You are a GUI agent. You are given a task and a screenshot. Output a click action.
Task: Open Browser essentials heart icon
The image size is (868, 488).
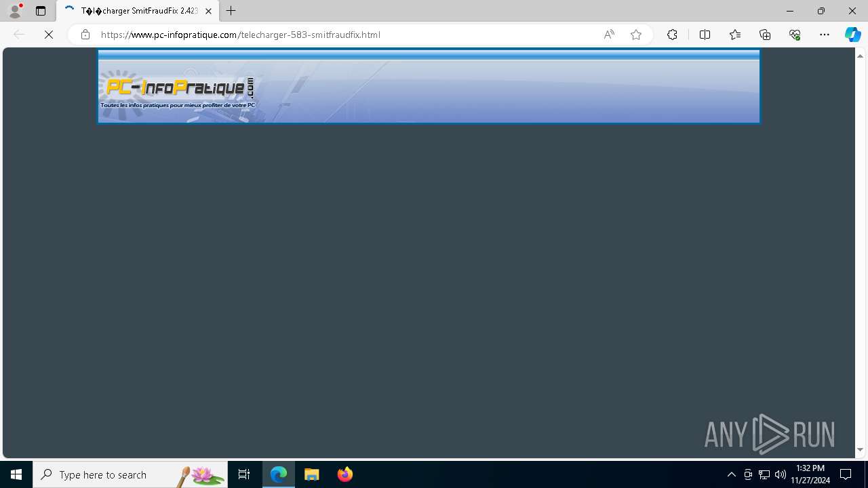click(x=795, y=35)
